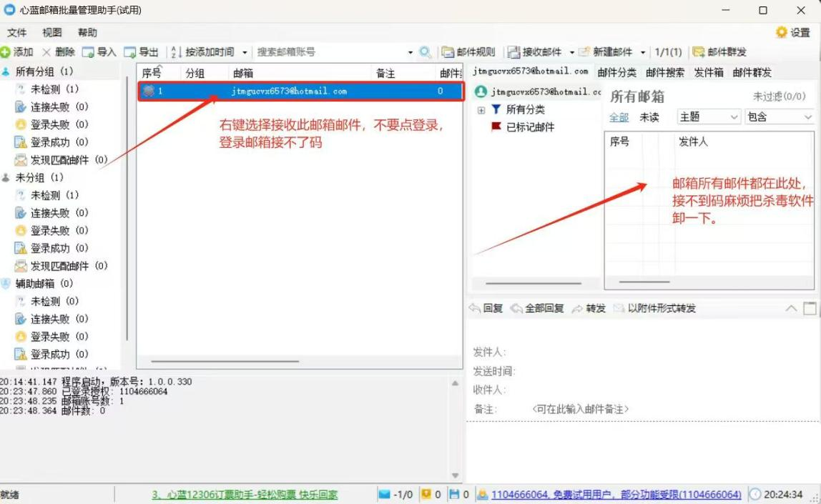Click the 回复 reply button
821x504 pixels.
486,308
